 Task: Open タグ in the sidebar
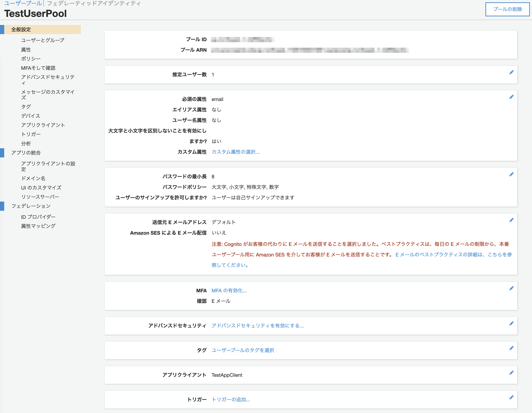tap(26, 106)
